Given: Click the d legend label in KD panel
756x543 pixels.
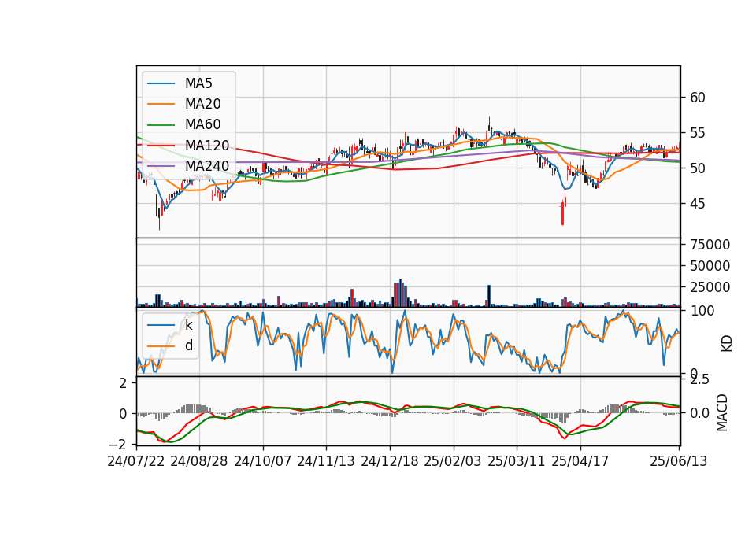Looking at the screenshot, I should click(189, 345).
